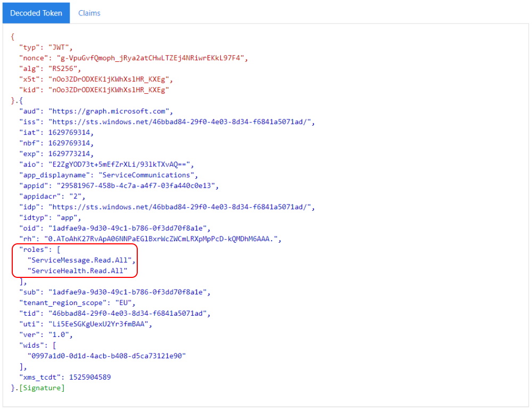The image size is (532, 411).
Task: Click the aud value https://graph.microsoft.com
Action: [109, 111]
